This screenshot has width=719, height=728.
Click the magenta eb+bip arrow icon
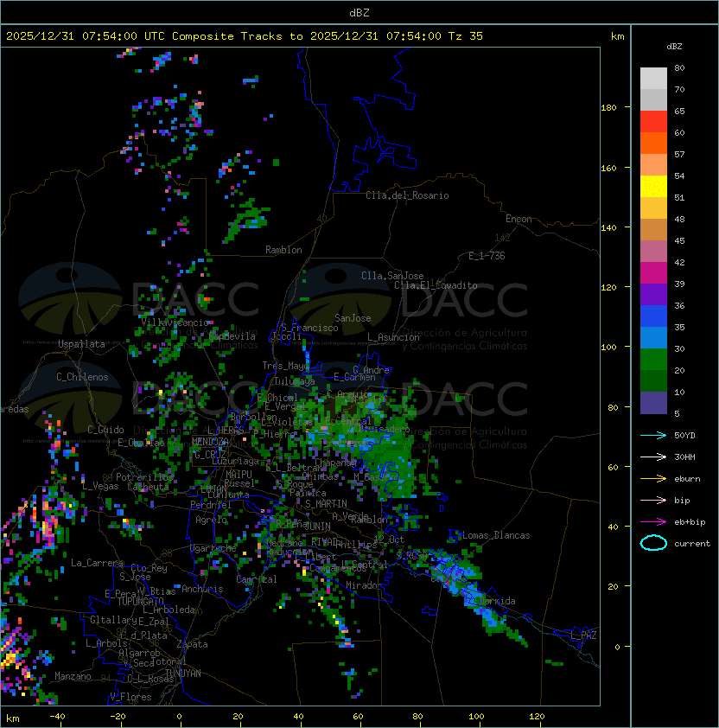(653, 521)
